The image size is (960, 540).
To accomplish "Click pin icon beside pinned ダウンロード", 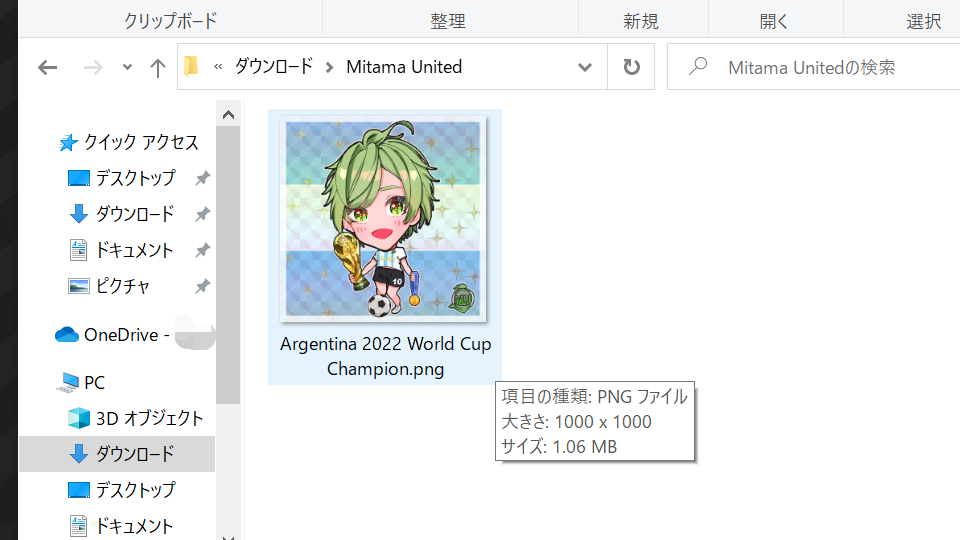I will coord(203,214).
